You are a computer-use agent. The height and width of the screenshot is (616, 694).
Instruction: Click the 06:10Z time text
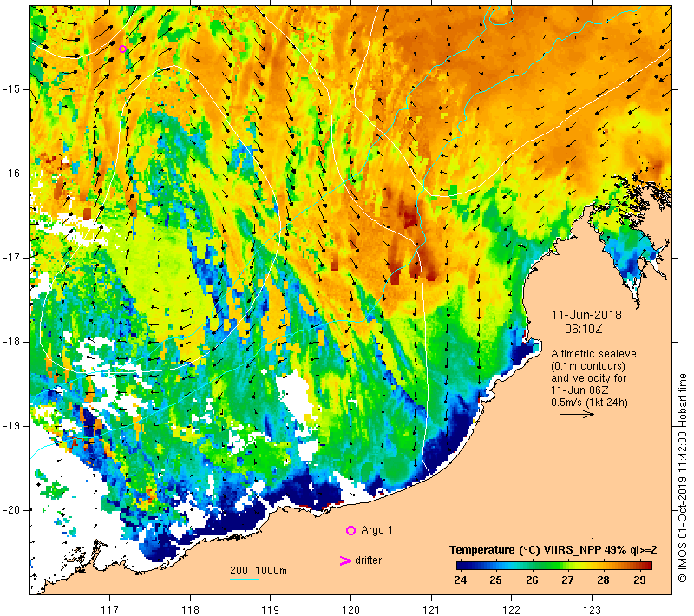pos(583,329)
